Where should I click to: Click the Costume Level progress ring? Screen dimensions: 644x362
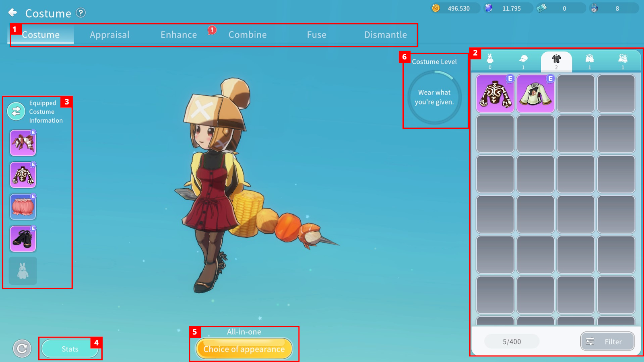point(434,97)
